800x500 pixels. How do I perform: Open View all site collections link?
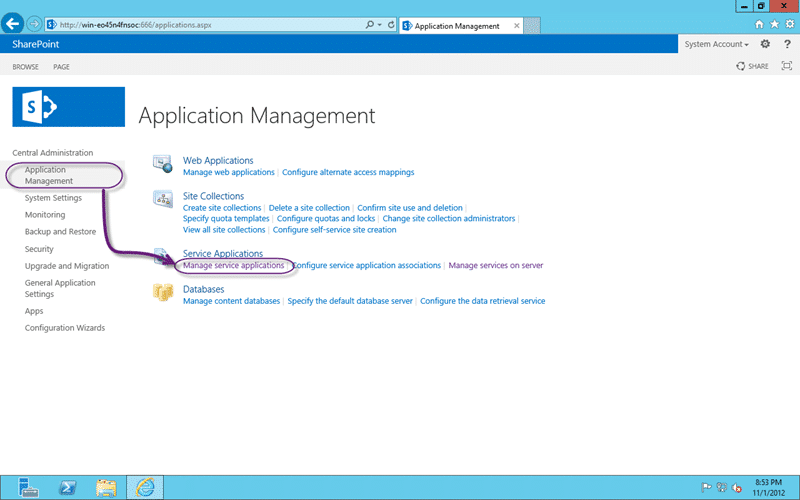click(x=224, y=230)
